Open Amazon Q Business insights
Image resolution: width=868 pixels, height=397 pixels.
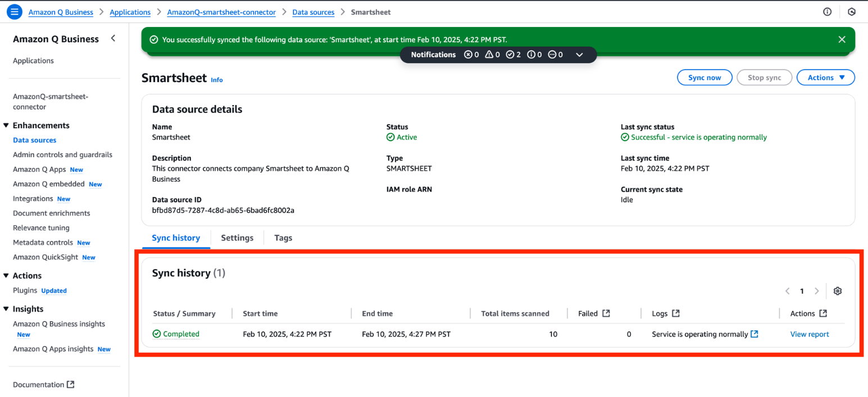tap(59, 324)
